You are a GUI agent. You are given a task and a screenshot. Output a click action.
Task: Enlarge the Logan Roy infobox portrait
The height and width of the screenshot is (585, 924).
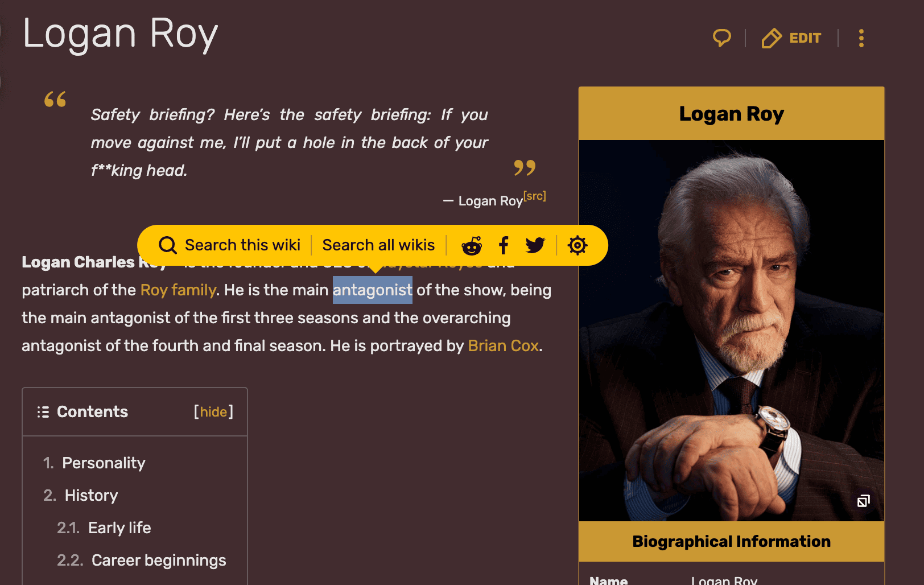(863, 501)
